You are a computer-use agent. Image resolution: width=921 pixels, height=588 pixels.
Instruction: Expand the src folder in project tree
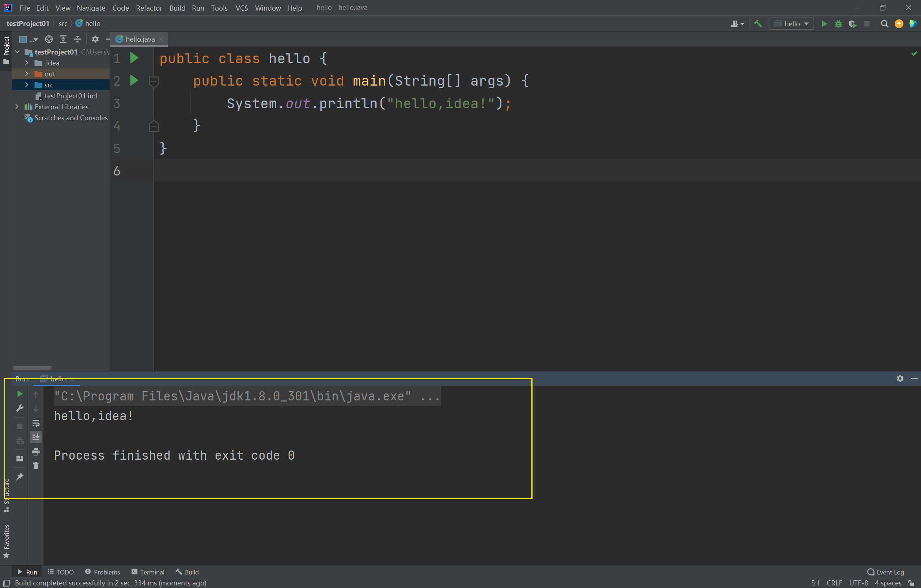click(26, 84)
